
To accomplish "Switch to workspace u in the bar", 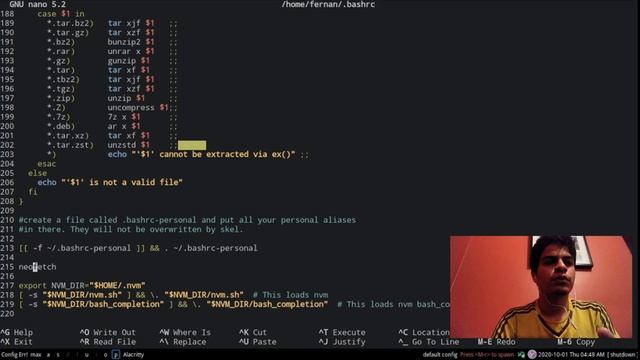I will coord(87,355).
